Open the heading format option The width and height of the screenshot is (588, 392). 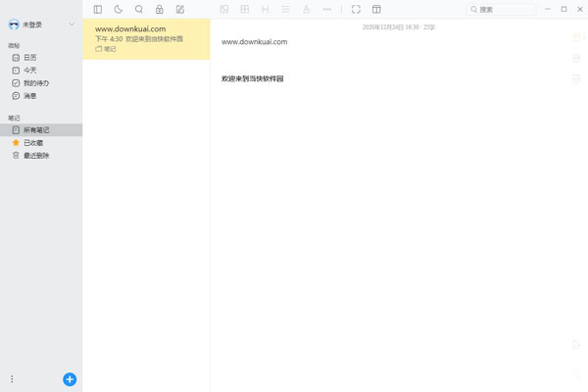[265, 9]
